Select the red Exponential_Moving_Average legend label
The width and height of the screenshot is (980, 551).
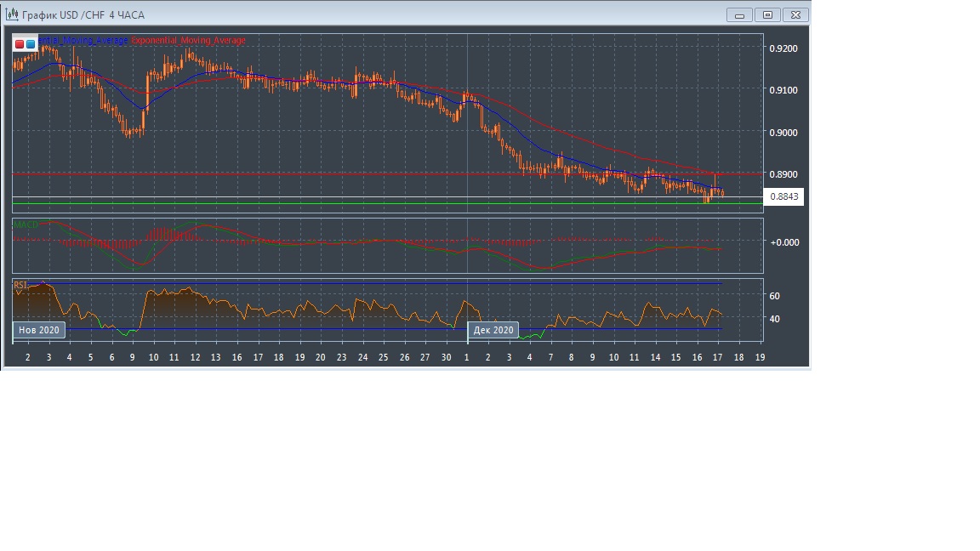point(188,41)
